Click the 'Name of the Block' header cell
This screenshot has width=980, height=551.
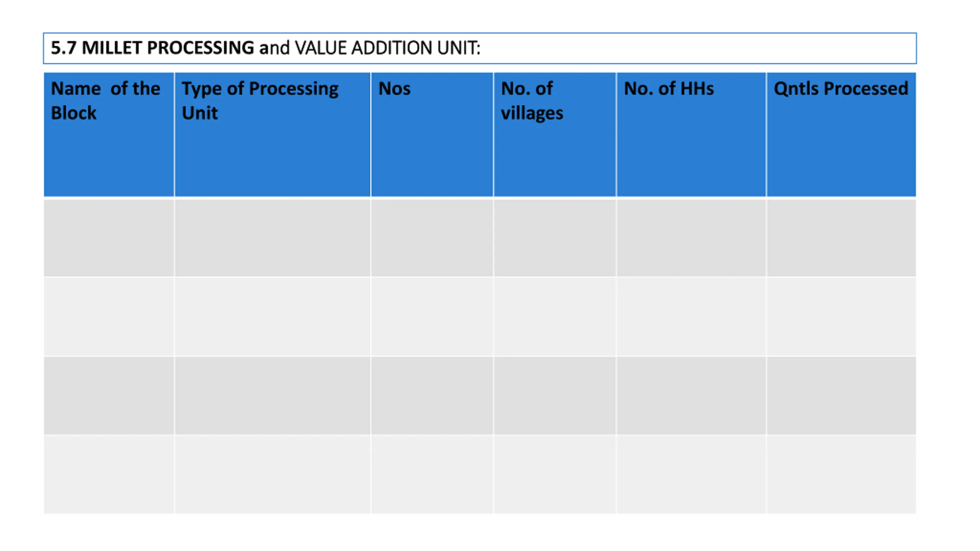coord(109,134)
